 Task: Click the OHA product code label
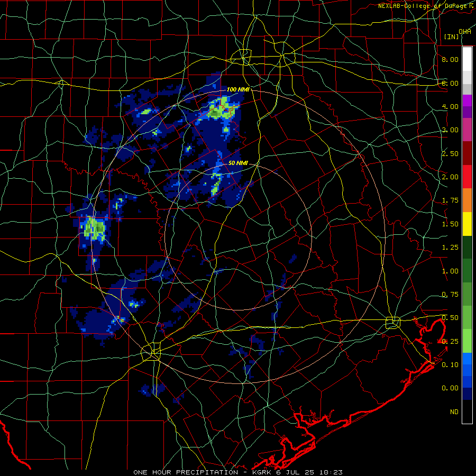click(465, 32)
